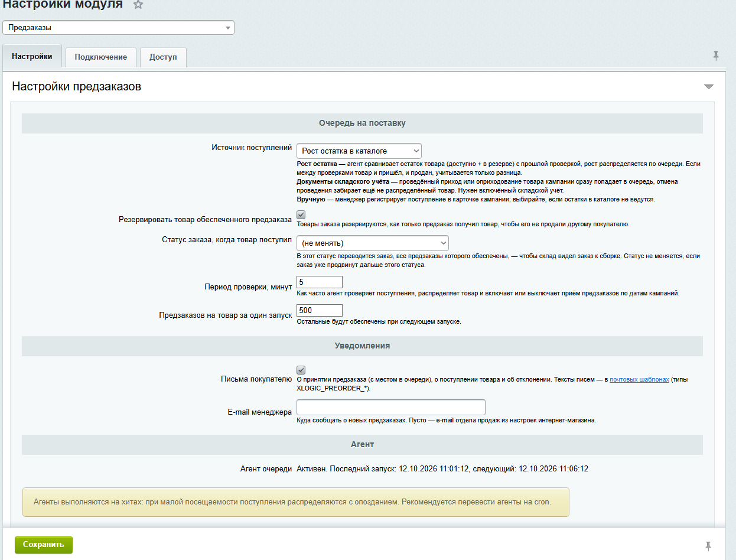
Task: Collapse the Настройки предзаказов section triangle
Action: click(709, 87)
